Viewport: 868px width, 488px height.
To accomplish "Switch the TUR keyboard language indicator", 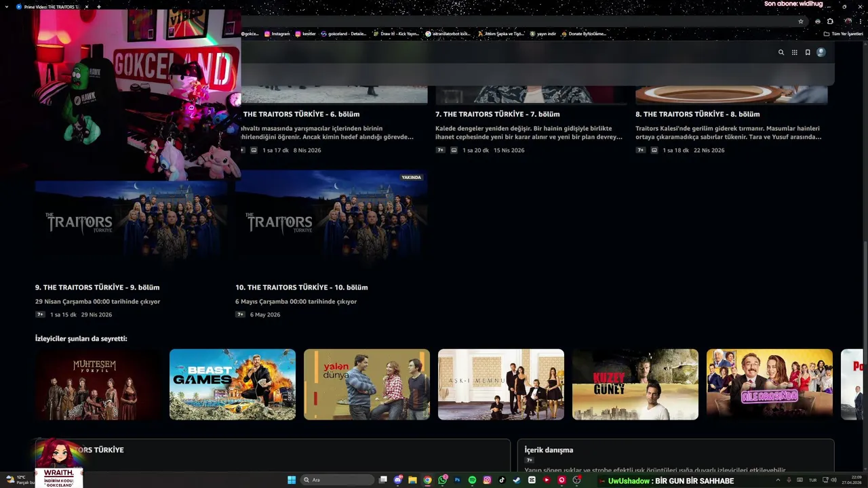I will (812, 480).
